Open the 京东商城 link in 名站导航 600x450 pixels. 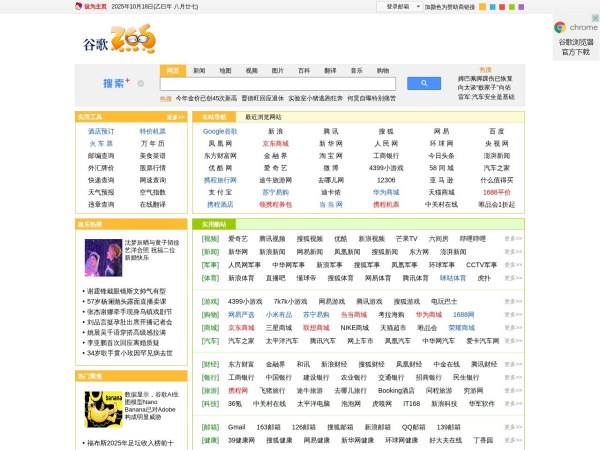(x=276, y=143)
